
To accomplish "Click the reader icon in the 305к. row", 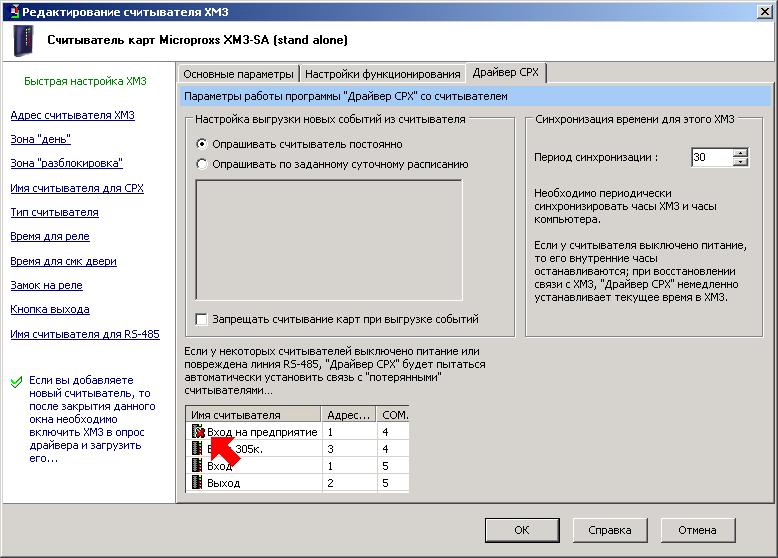I will (197, 449).
